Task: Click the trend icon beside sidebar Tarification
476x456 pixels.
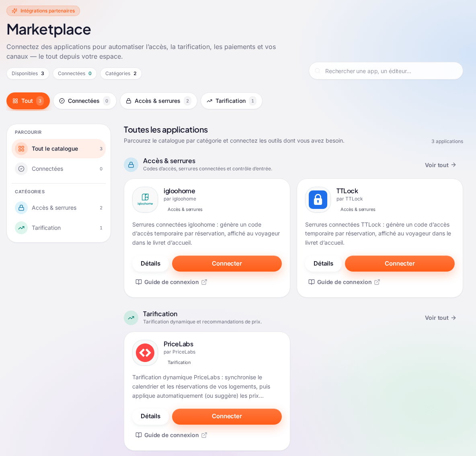Action: (21, 228)
